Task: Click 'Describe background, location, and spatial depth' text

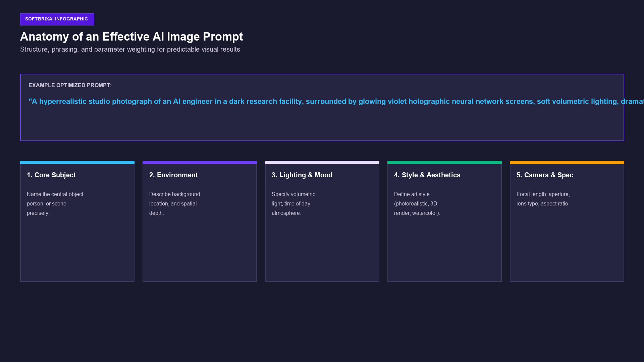Action: (175, 203)
